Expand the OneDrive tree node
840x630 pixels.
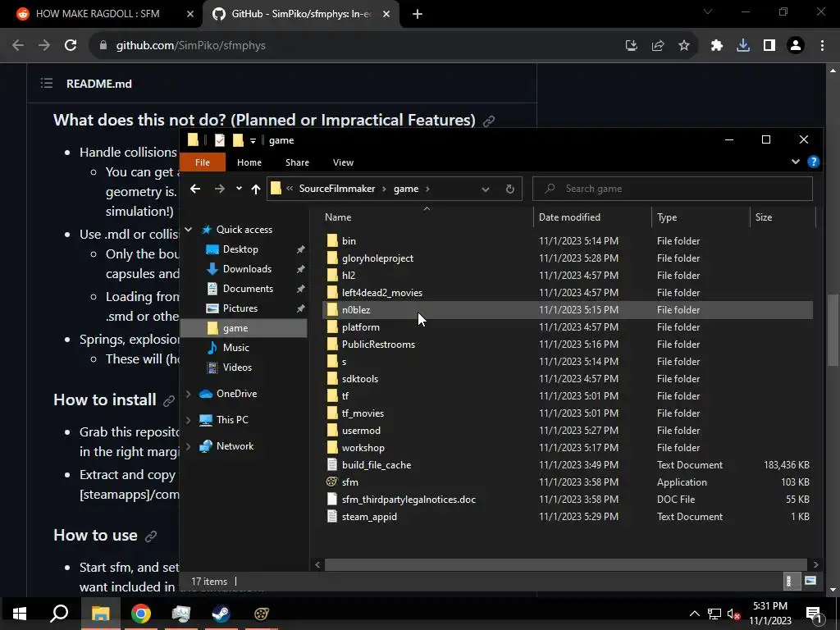tap(189, 394)
